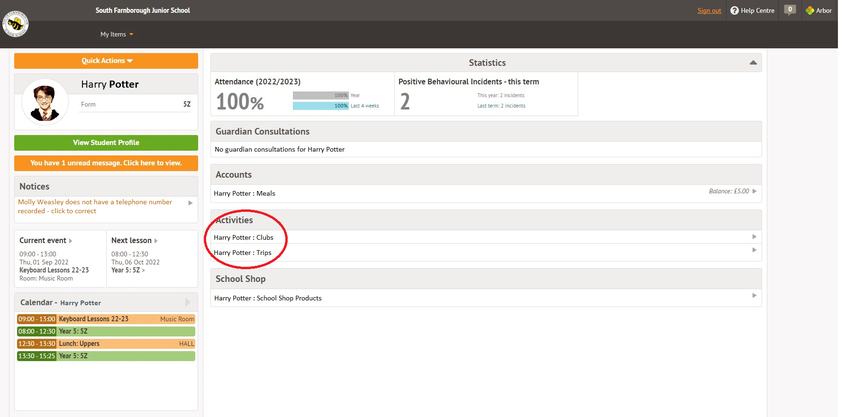
Task: Click 'Last term: 2 incidents' text
Action: (x=501, y=106)
